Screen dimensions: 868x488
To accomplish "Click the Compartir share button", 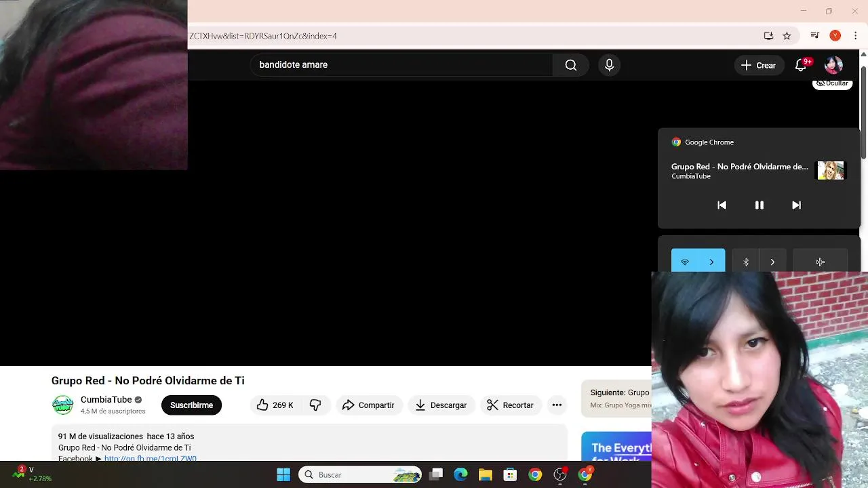I will (x=368, y=405).
